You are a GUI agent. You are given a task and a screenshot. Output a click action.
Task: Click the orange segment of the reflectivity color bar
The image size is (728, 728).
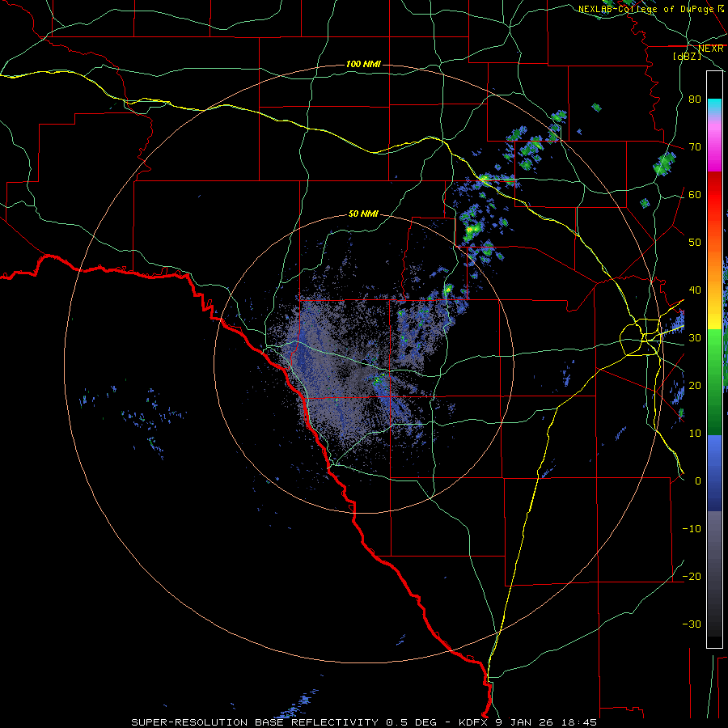[x=714, y=265]
